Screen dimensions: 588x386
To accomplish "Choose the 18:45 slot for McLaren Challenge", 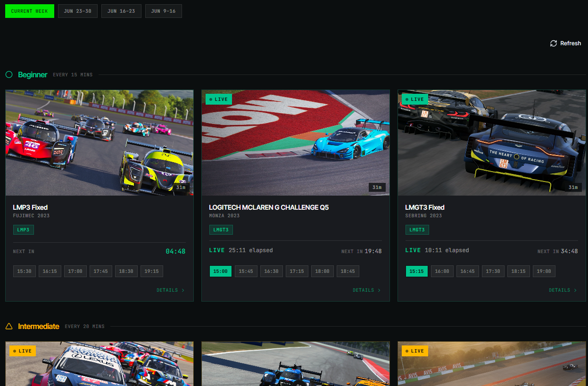I will [x=348, y=271].
